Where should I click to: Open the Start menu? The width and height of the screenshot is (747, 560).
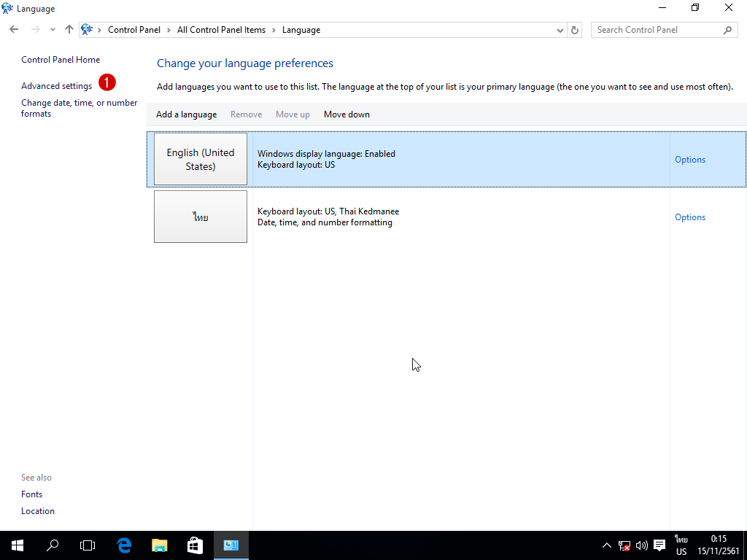click(18, 545)
